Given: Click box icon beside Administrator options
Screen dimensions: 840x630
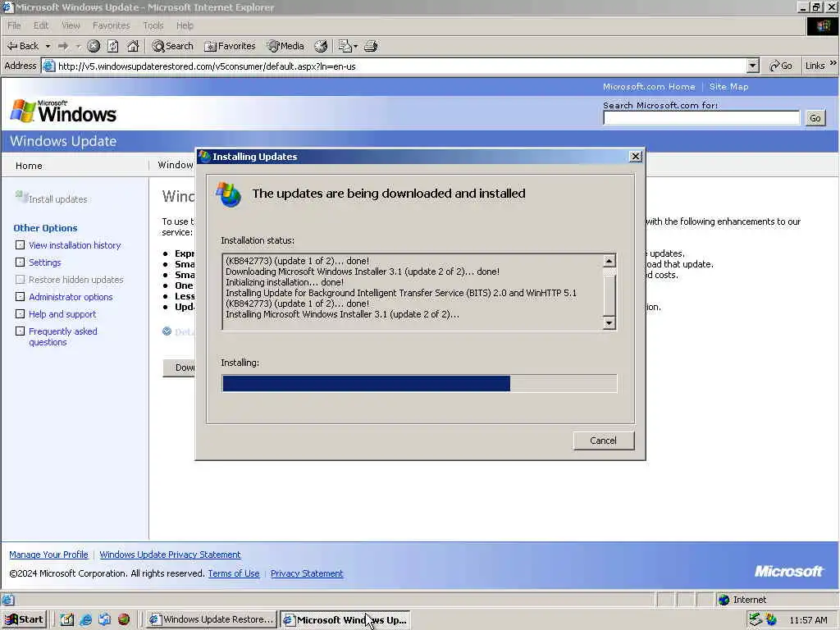Looking at the screenshot, I should point(20,296).
